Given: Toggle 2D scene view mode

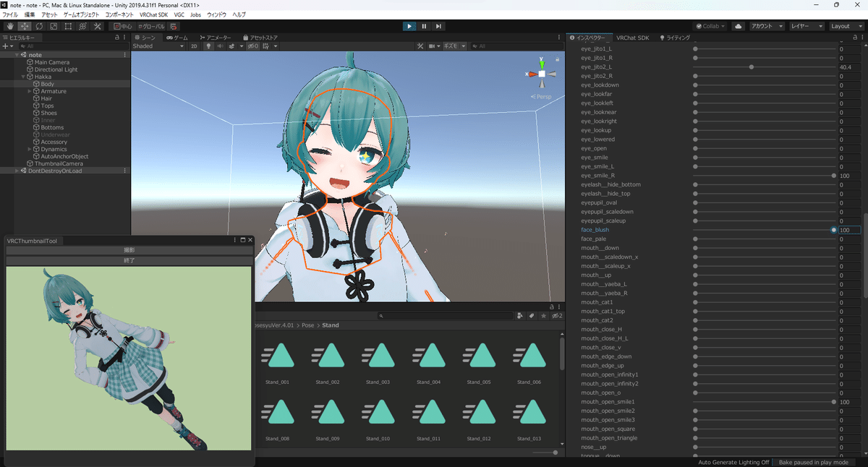Looking at the screenshot, I should [x=194, y=46].
